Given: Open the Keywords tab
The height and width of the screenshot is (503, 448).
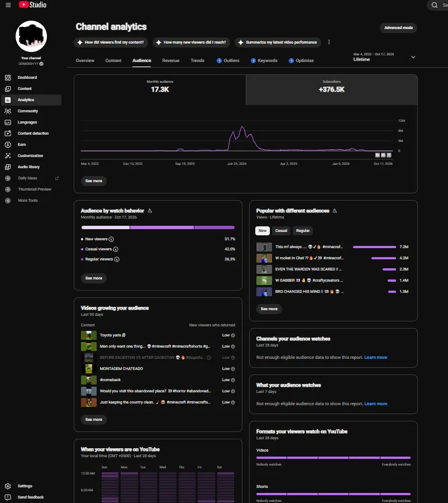Looking at the screenshot, I should pos(264,60).
